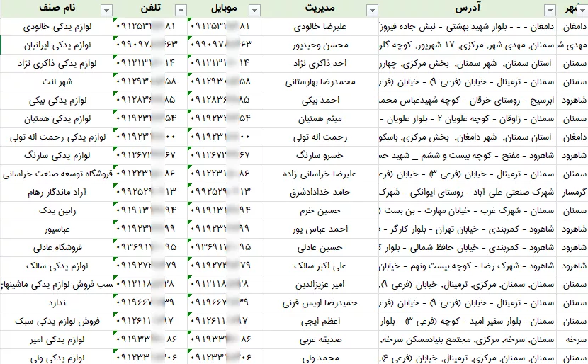The height and width of the screenshot is (364, 588).
Task: Select the cell لوازم یدکی بیکی
Action: [57, 100]
